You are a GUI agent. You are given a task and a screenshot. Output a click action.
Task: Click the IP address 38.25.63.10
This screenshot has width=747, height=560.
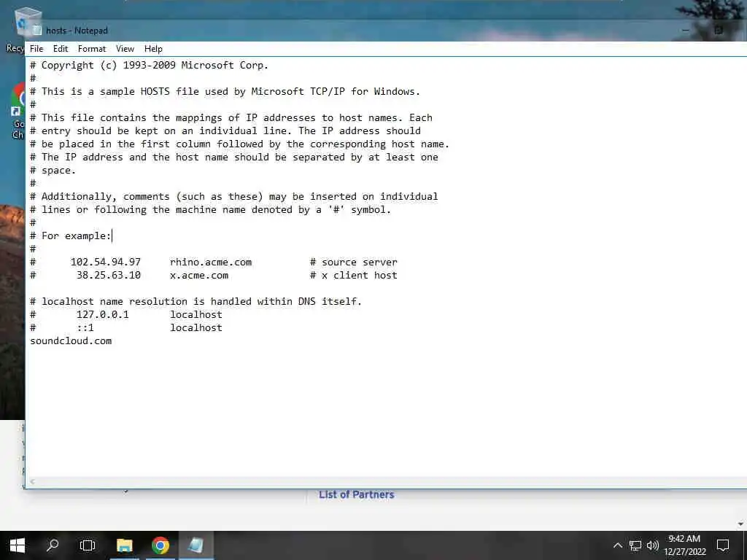point(109,275)
